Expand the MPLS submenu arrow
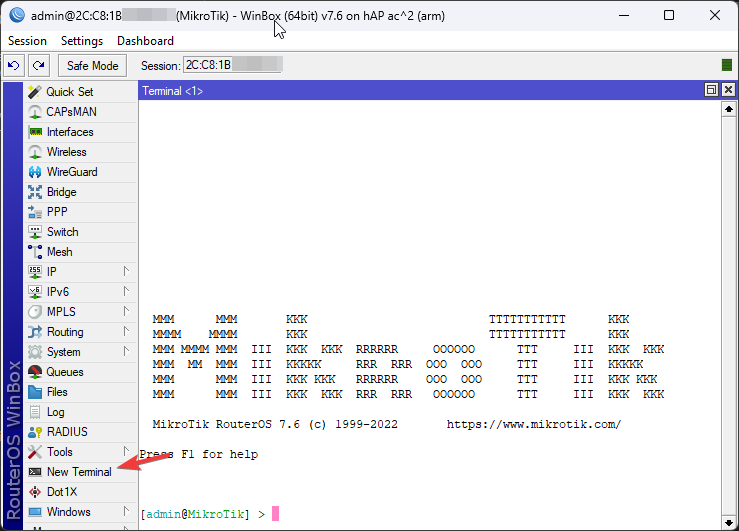 tap(126, 311)
